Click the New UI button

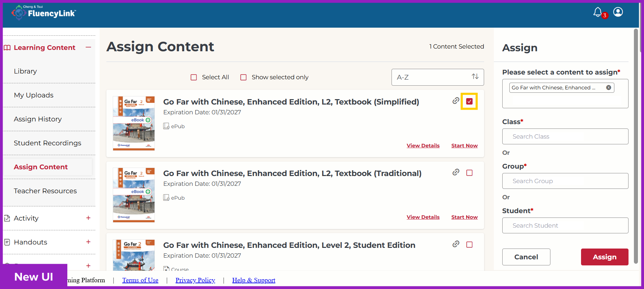point(34,277)
